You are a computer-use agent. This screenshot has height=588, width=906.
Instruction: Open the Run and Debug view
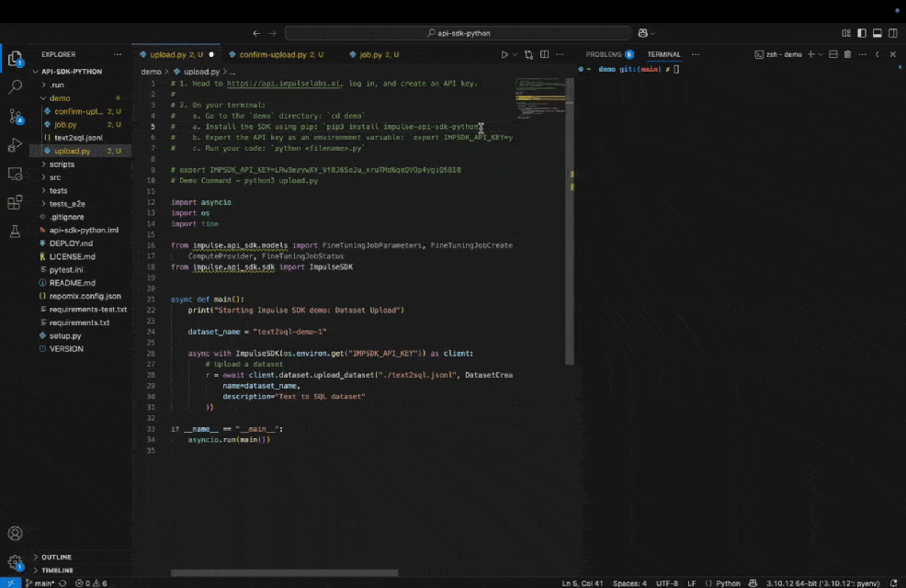15,145
